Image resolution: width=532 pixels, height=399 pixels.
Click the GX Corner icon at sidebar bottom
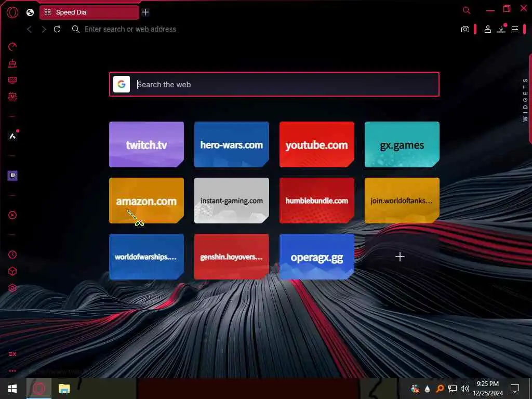pyautogui.click(x=12, y=354)
